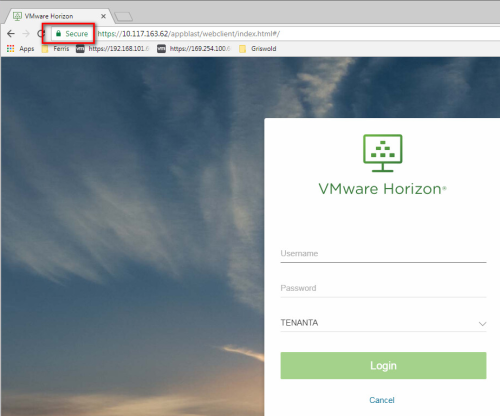Open the https://169.254.100 bookmark
The width and height of the screenshot is (500, 416).
[194, 49]
